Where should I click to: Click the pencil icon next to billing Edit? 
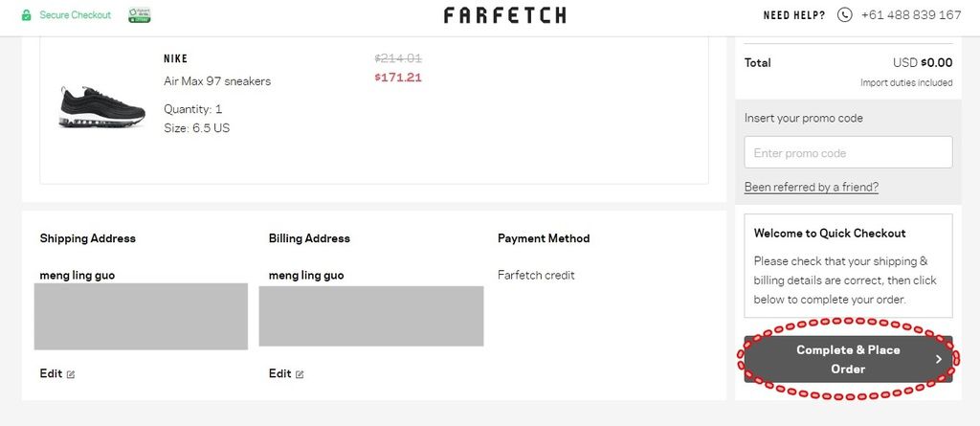pyautogui.click(x=300, y=374)
